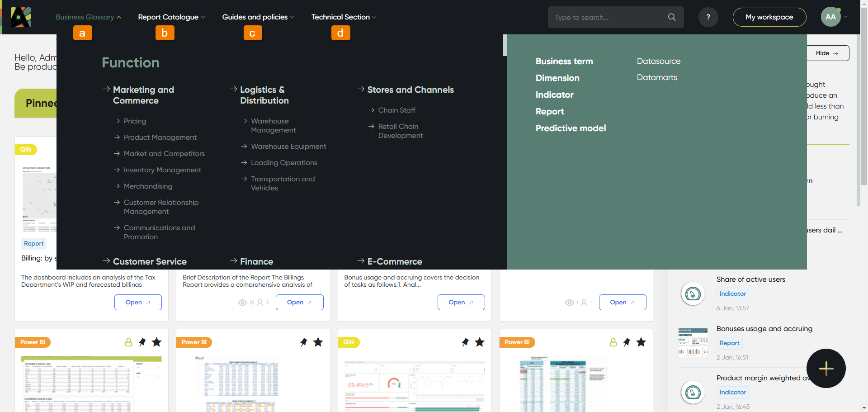Toggle the pin on the gauge chart Qlik card
This screenshot has width=868, height=412.
[465, 342]
